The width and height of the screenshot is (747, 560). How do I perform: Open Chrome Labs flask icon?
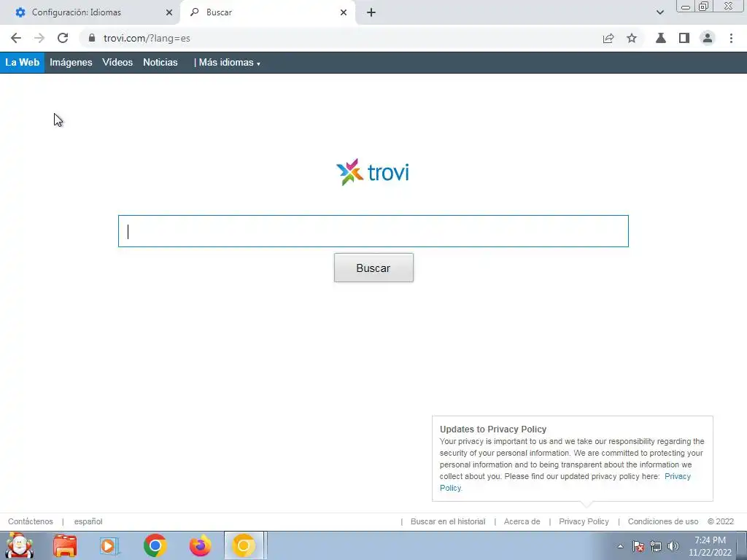(x=661, y=38)
